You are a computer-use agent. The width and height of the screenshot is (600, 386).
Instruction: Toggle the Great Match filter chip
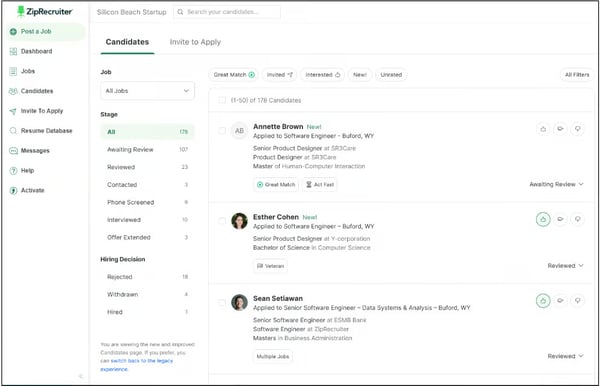tap(233, 75)
